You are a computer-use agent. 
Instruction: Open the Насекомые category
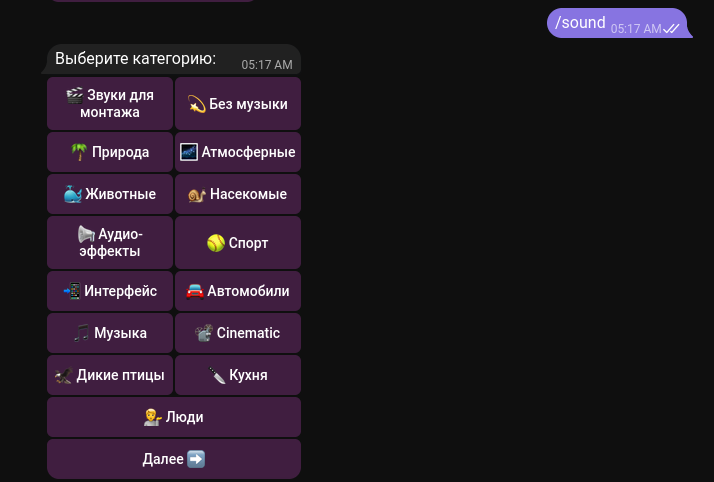(238, 194)
